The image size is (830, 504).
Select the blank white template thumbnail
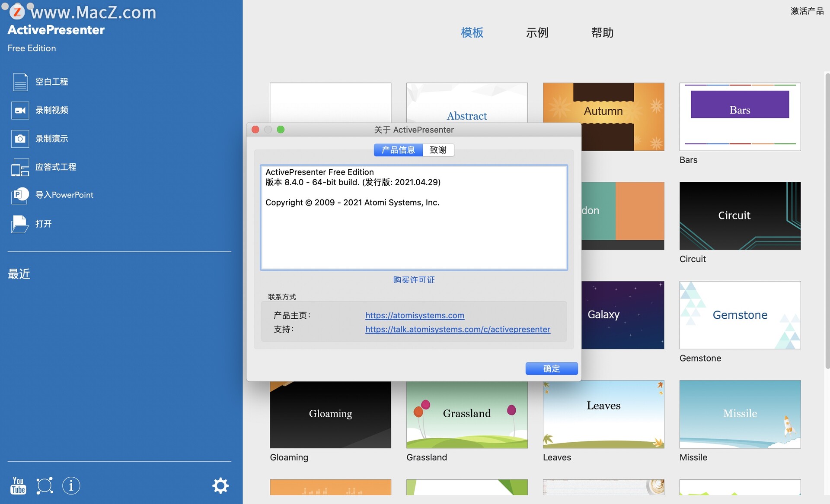tap(330, 103)
